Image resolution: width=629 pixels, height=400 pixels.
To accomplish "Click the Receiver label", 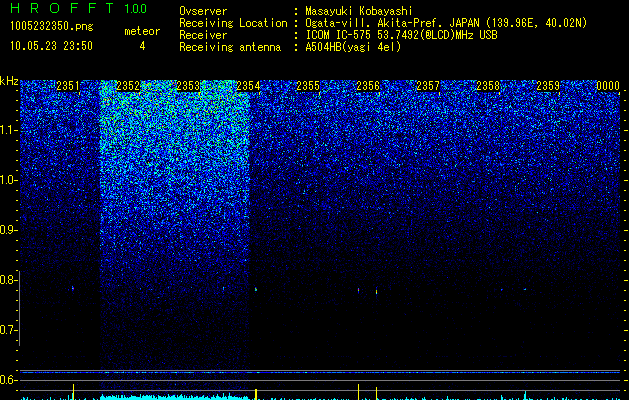I will tap(203, 35).
